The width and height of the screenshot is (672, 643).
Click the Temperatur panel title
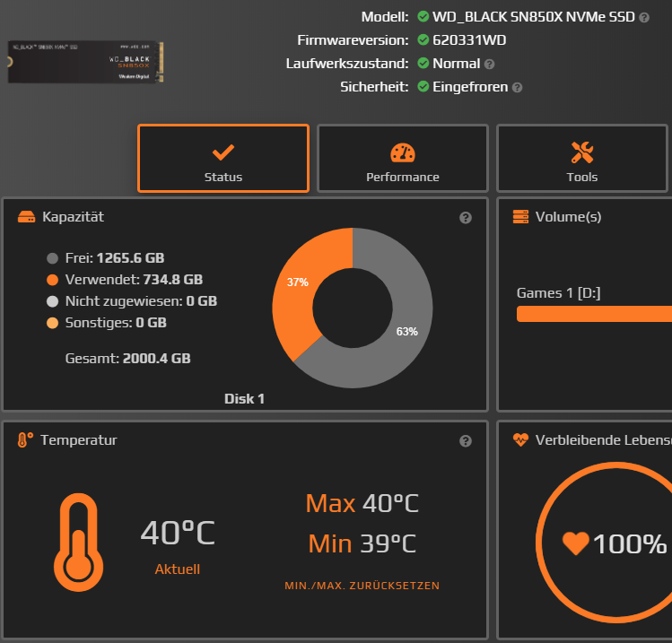[79, 440]
